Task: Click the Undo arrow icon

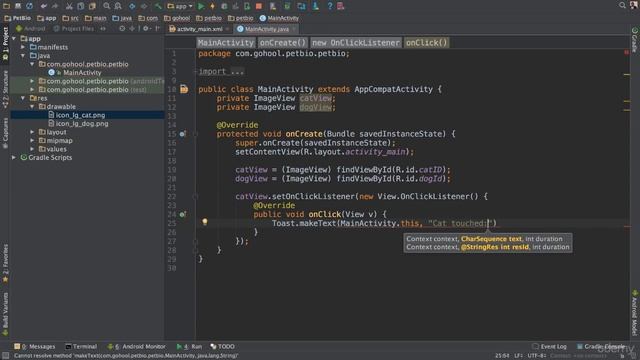Action: pyautogui.click(x=43, y=6)
